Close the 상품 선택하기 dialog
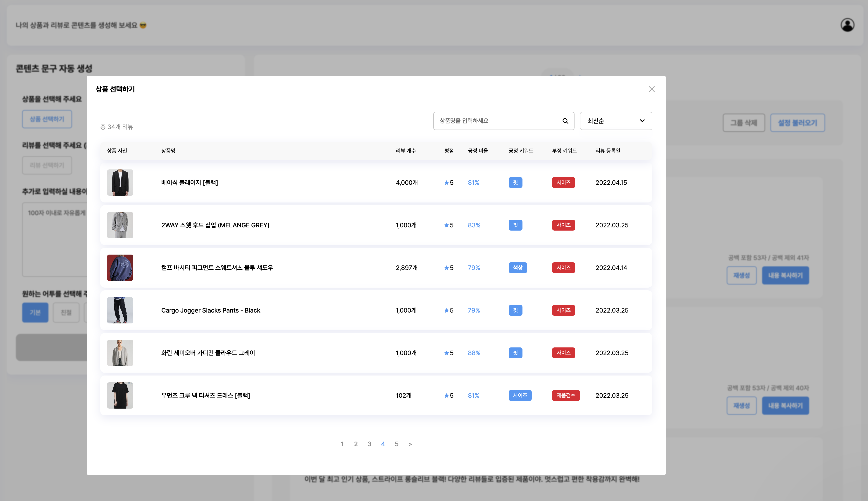 [x=651, y=89]
